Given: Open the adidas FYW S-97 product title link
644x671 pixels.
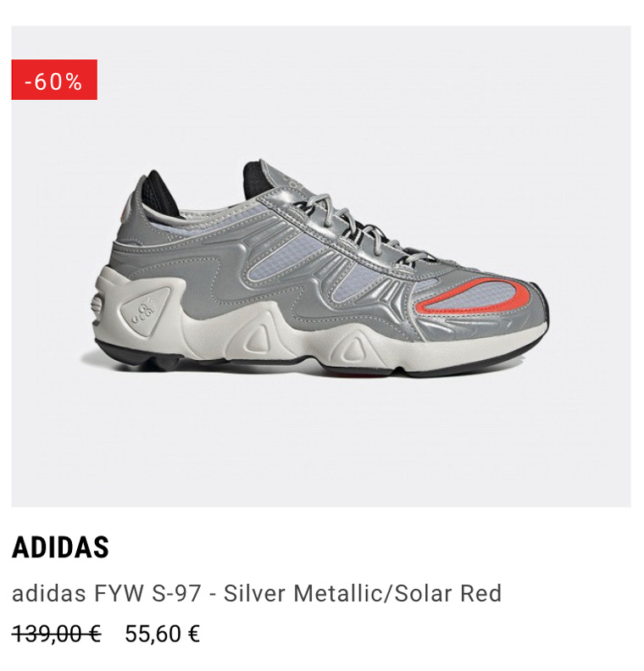Looking at the screenshot, I should [257, 594].
